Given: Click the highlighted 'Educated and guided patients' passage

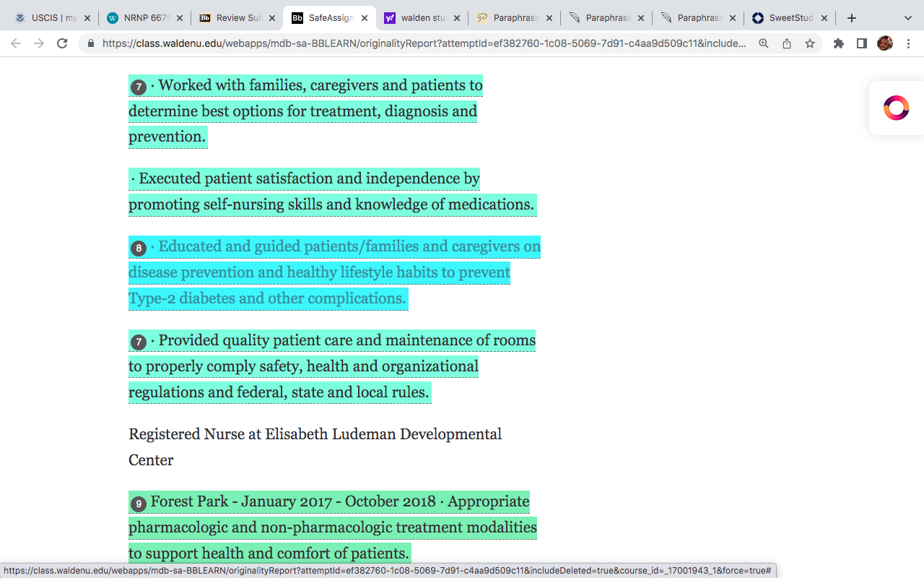Looking at the screenshot, I should click(334, 272).
